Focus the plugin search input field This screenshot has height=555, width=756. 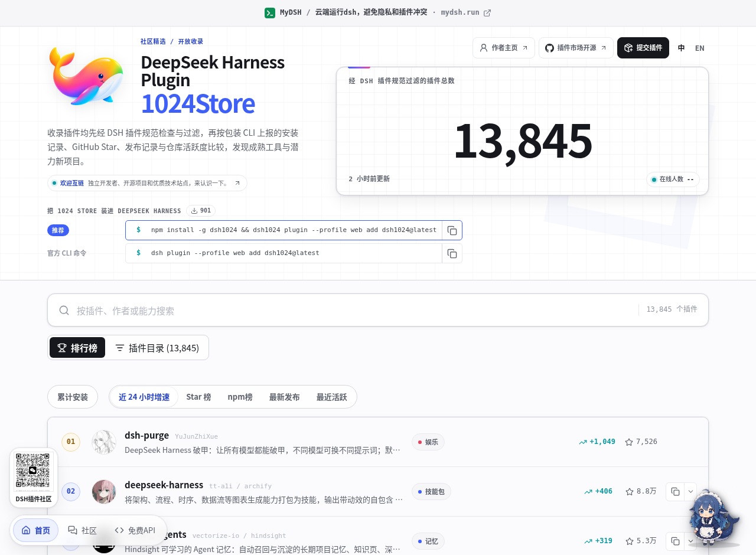[354, 310]
